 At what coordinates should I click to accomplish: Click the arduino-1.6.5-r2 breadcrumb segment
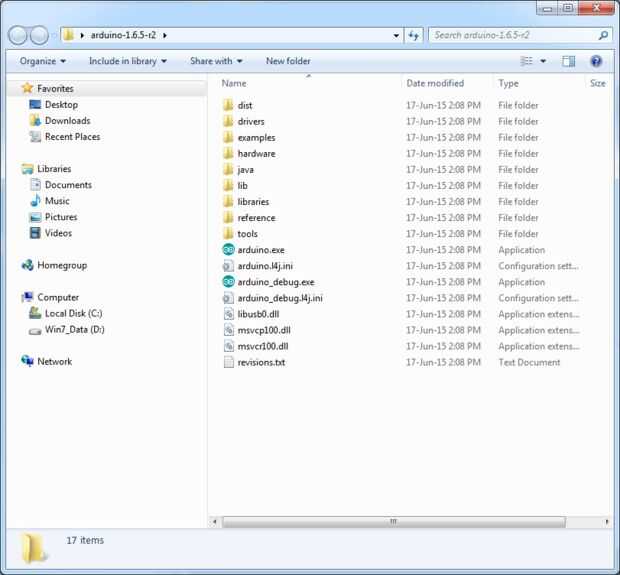coord(123,35)
